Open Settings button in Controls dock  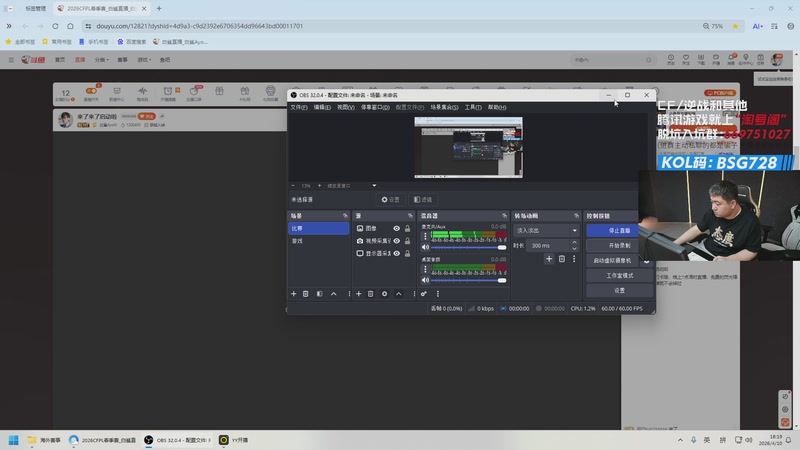619,290
